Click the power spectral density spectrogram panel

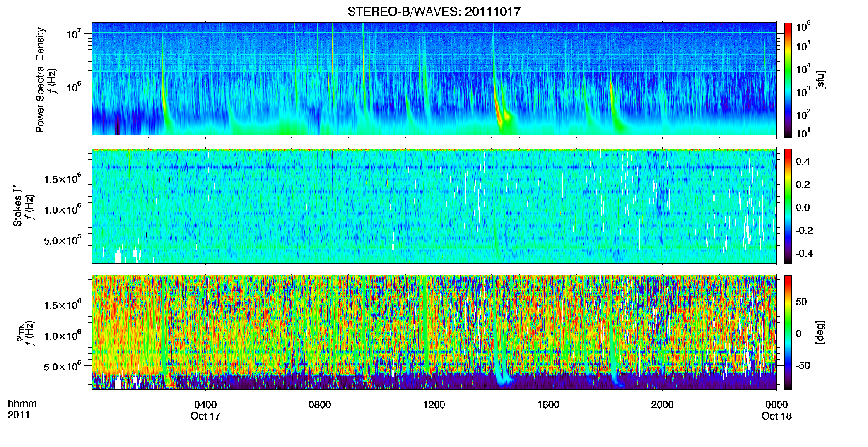pyautogui.click(x=434, y=79)
